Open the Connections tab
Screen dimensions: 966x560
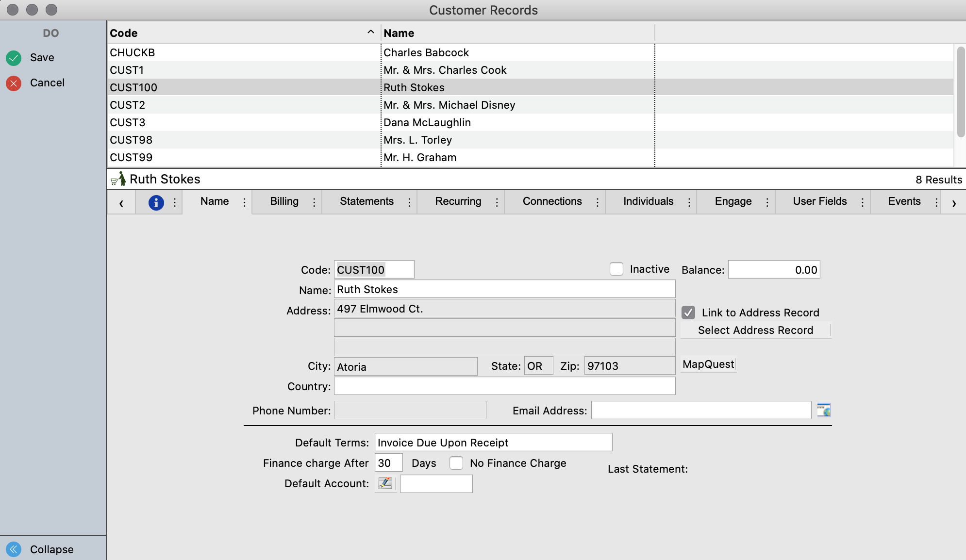[x=552, y=201]
